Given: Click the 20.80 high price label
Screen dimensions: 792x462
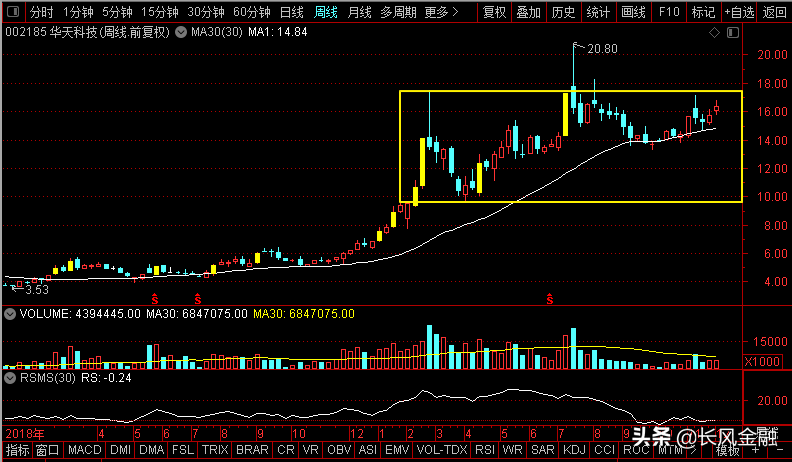Looking at the screenshot, I should (x=602, y=49).
